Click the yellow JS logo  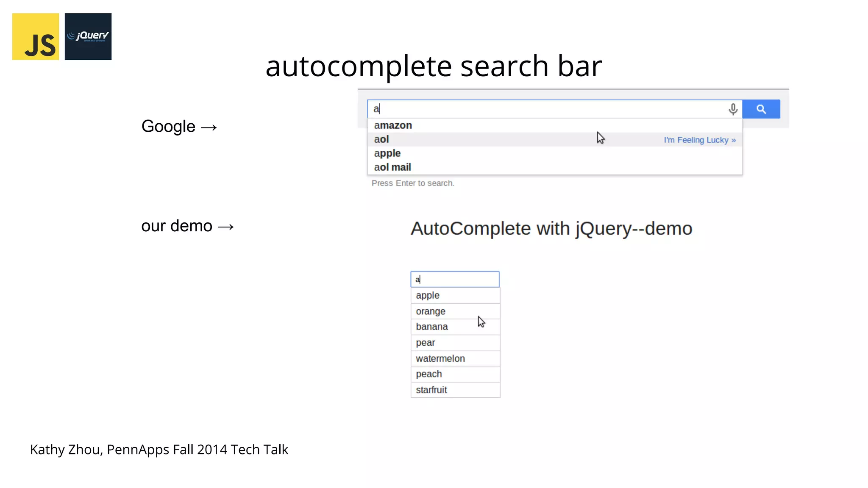coord(36,36)
